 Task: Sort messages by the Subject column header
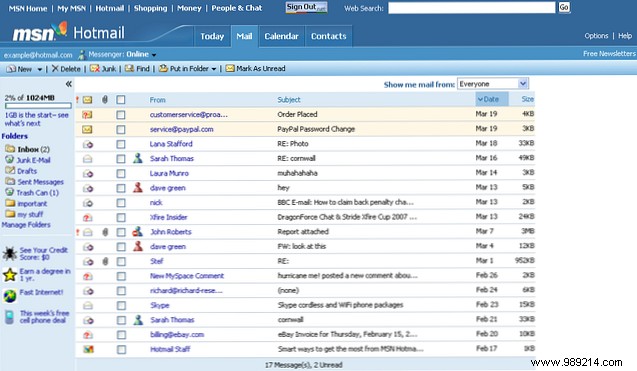click(289, 100)
